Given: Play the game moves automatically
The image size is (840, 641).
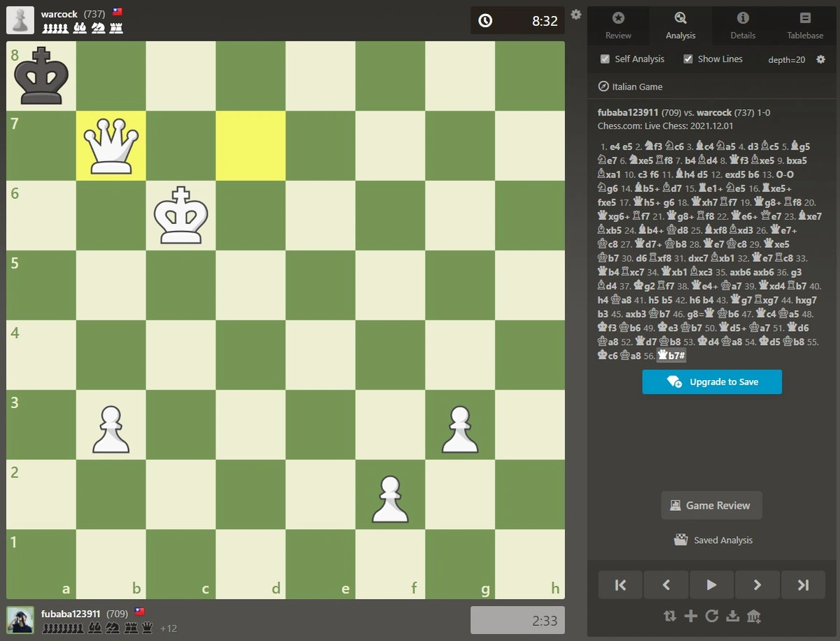Looking at the screenshot, I should pos(712,585).
